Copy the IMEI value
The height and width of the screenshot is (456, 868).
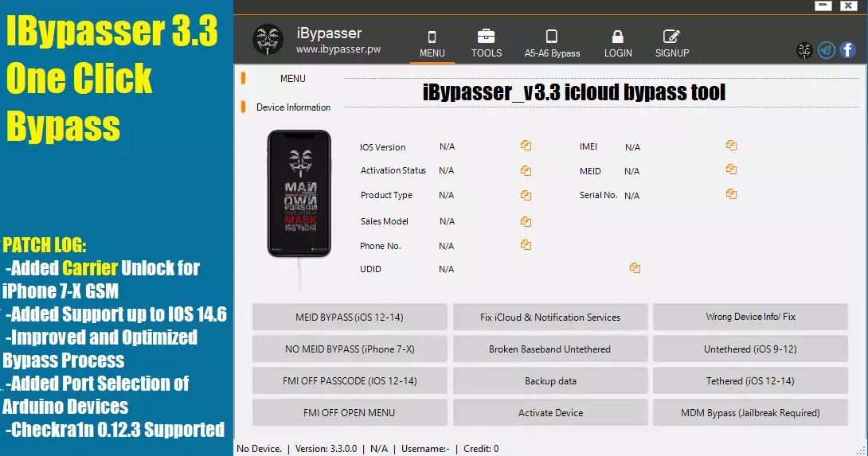click(x=731, y=145)
